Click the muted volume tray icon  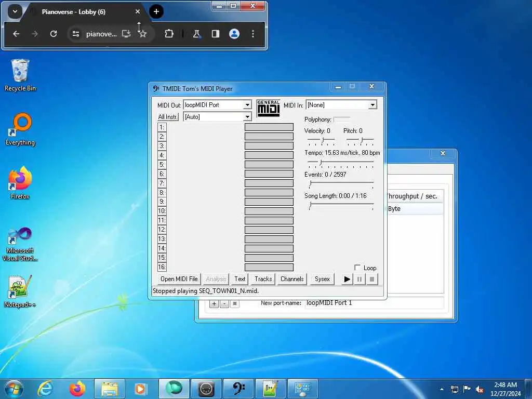tap(480, 390)
